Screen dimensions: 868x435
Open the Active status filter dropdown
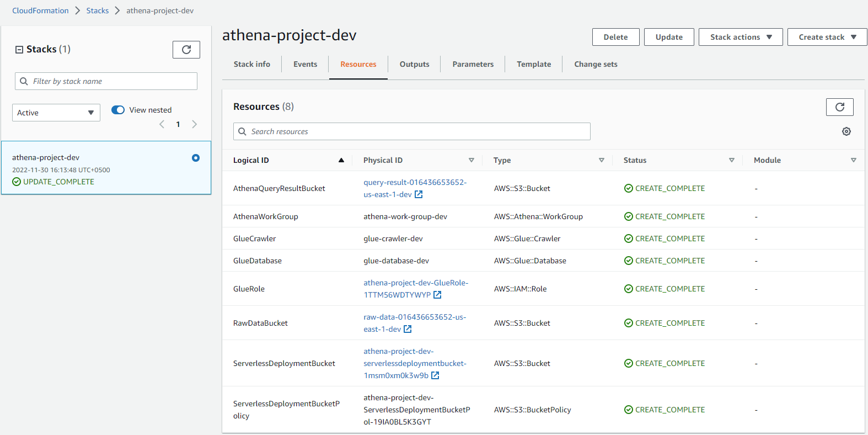pos(56,113)
